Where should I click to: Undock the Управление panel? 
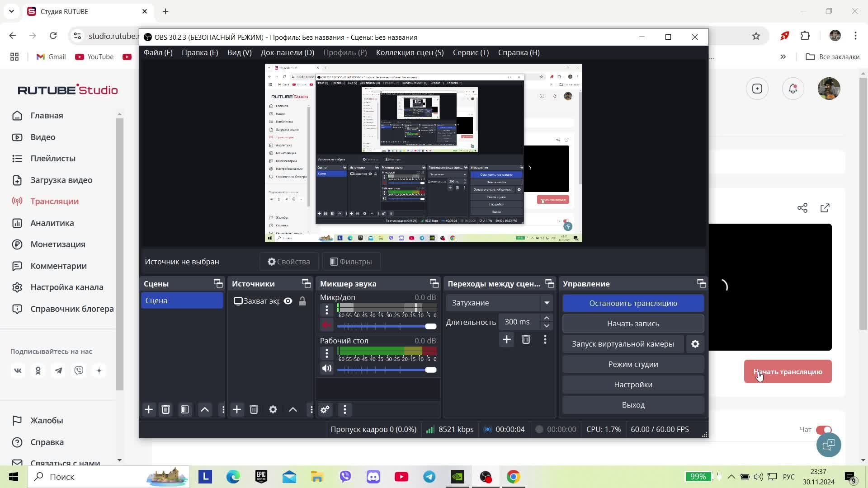[702, 283]
